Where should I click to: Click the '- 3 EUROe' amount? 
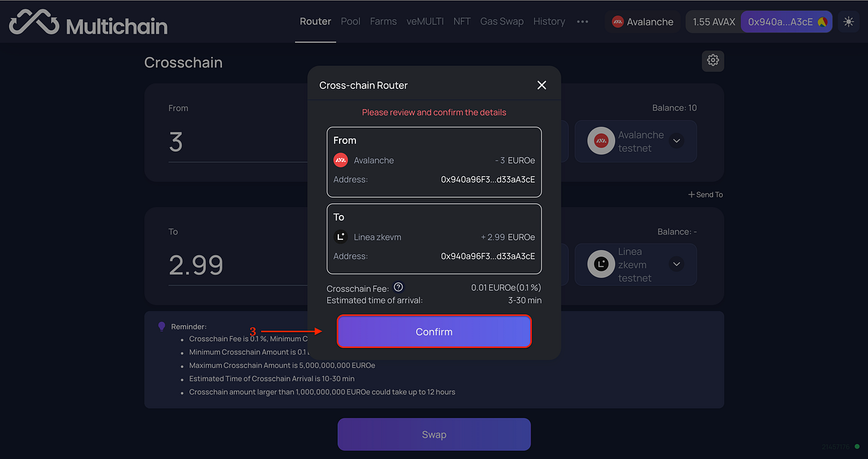(x=515, y=161)
